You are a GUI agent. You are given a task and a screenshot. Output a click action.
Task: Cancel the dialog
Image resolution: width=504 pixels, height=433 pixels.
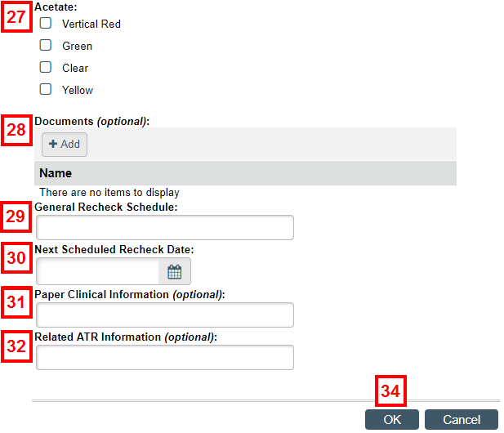(x=462, y=419)
